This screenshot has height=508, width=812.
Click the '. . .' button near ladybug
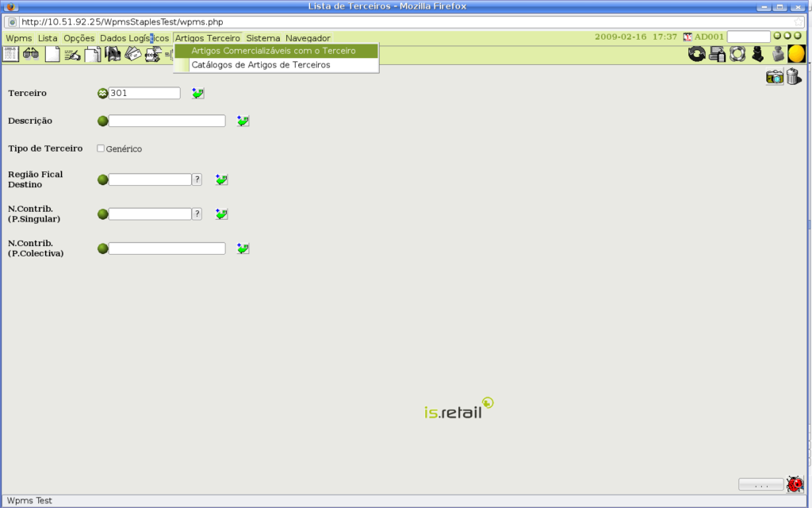760,484
